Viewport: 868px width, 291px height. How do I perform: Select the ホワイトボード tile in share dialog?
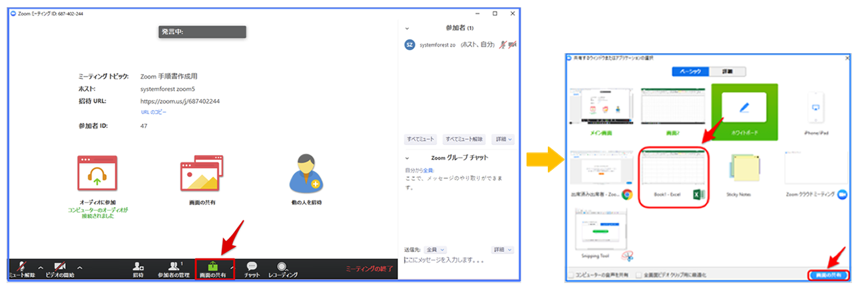click(744, 111)
